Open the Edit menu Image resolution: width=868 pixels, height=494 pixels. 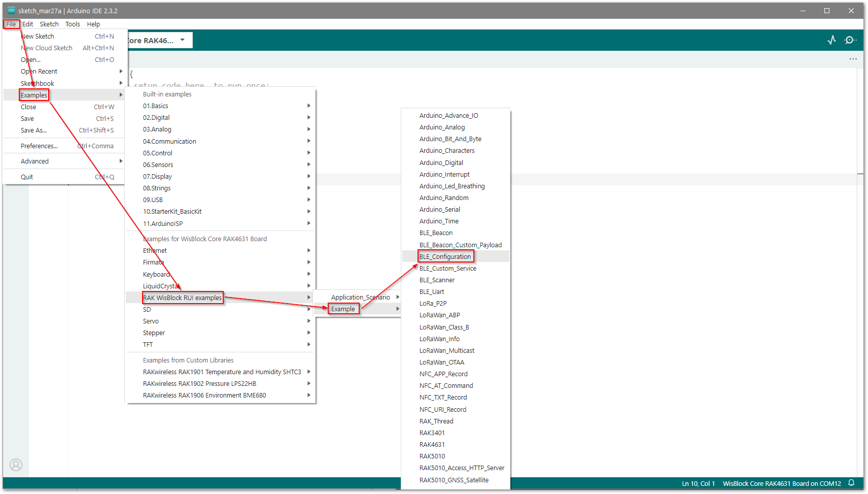[28, 24]
